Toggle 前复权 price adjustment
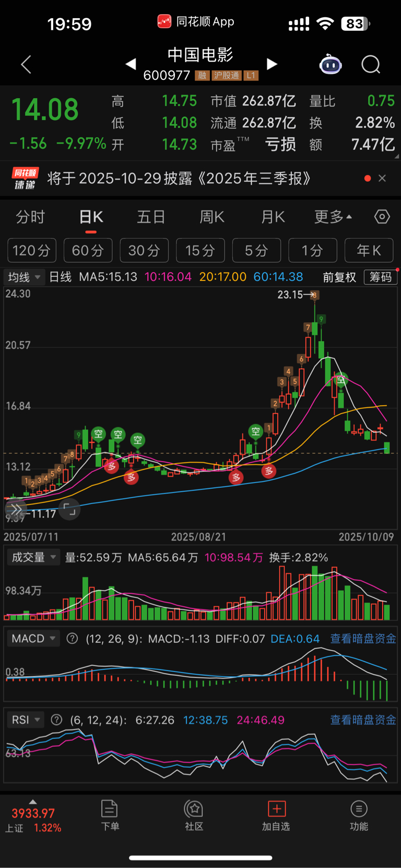The height and width of the screenshot is (868, 401). (339, 277)
